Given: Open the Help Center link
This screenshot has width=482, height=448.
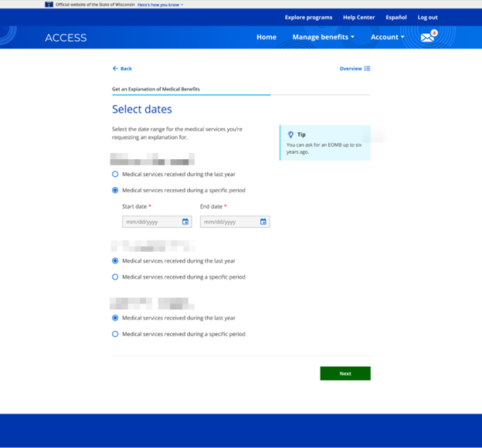Looking at the screenshot, I should pyautogui.click(x=358, y=17).
